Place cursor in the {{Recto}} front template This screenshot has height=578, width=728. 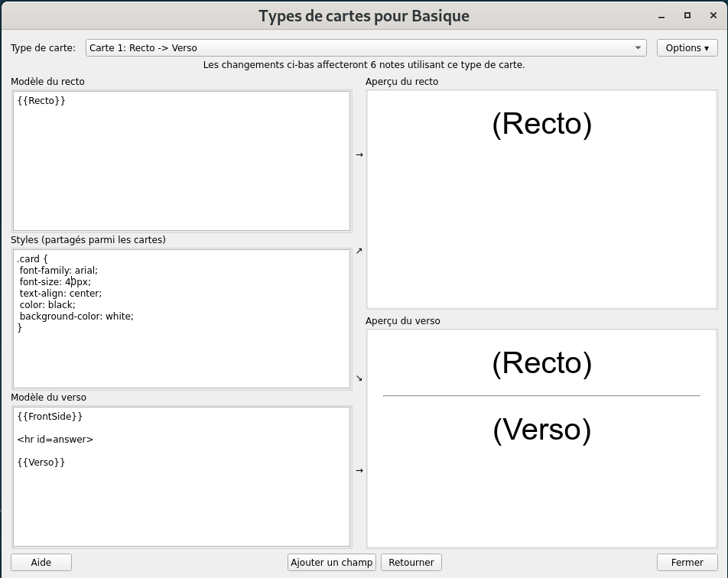(x=41, y=100)
